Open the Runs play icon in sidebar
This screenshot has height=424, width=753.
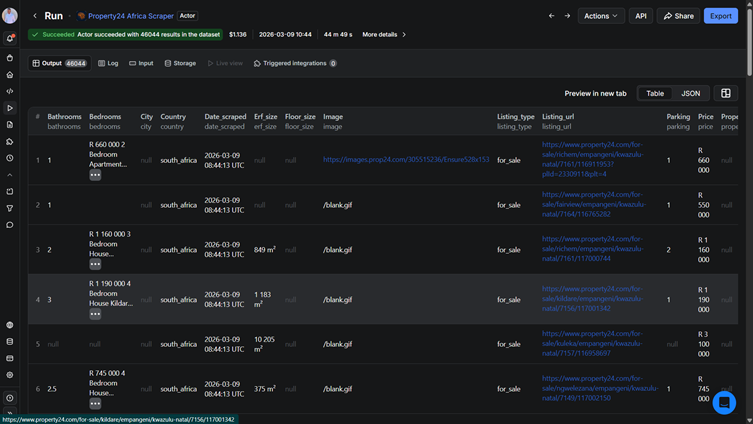(x=10, y=108)
